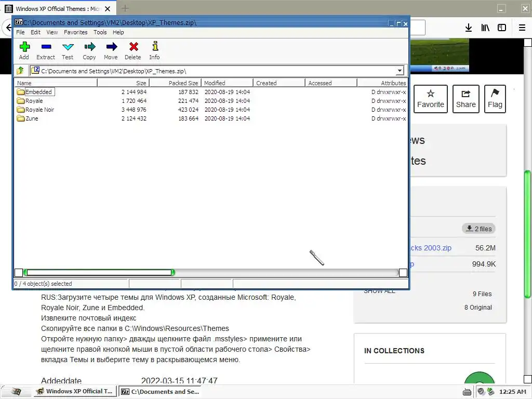Click the right arrow of horizontal scrollbar
The width and height of the screenshot is (532, 399).
pos(403,272)
